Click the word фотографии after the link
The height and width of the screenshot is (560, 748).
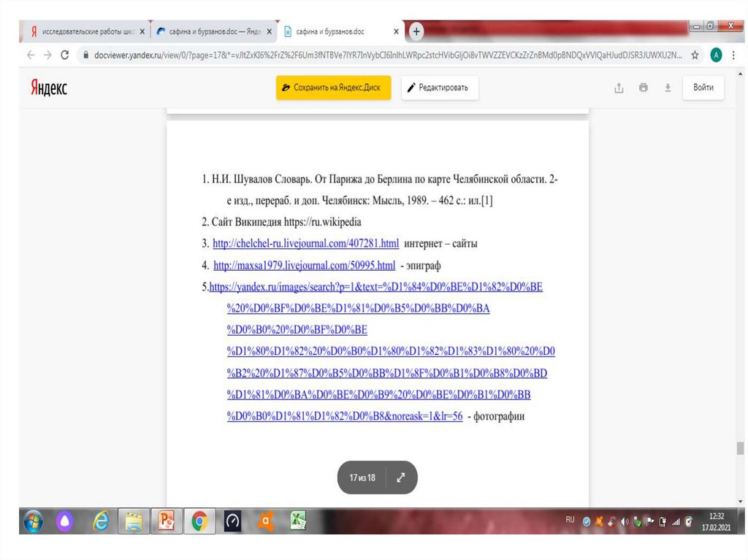[499, 416]
